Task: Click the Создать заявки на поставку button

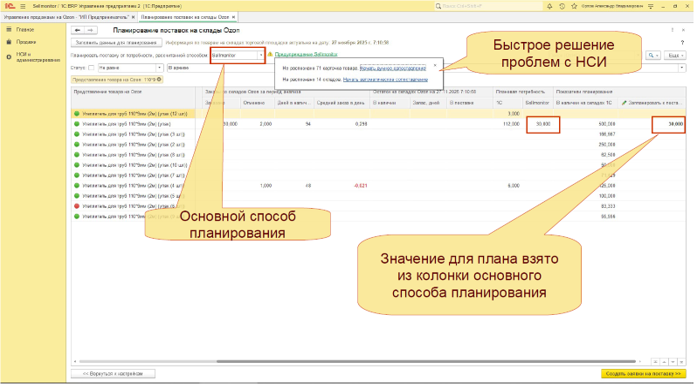Action: 643,374
